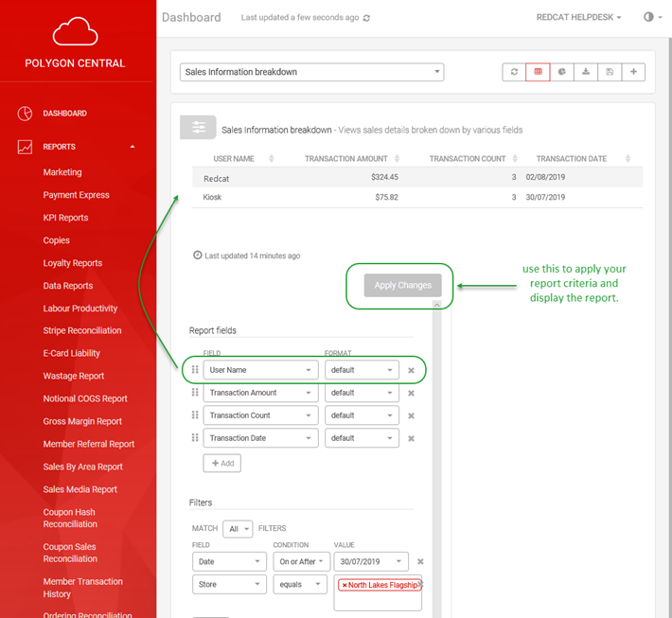Viewport: 672px width, 618px height.
Task: Open Notional COGS Report link
Action: point(85,398)
